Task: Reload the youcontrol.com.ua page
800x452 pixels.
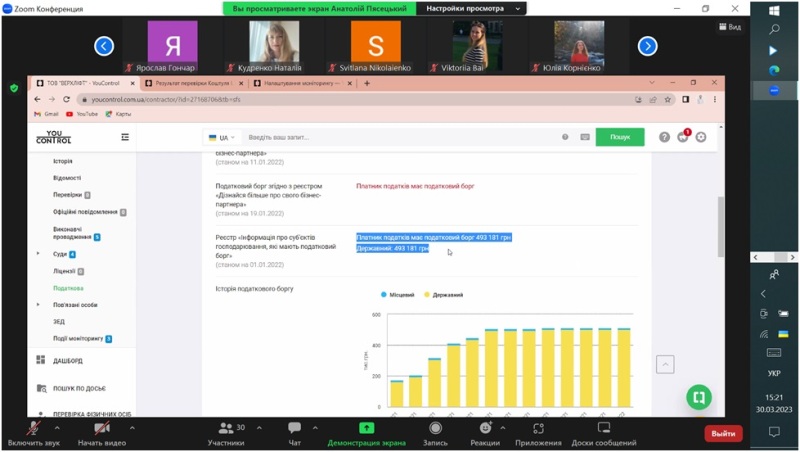Action: (x=66, y=99)
